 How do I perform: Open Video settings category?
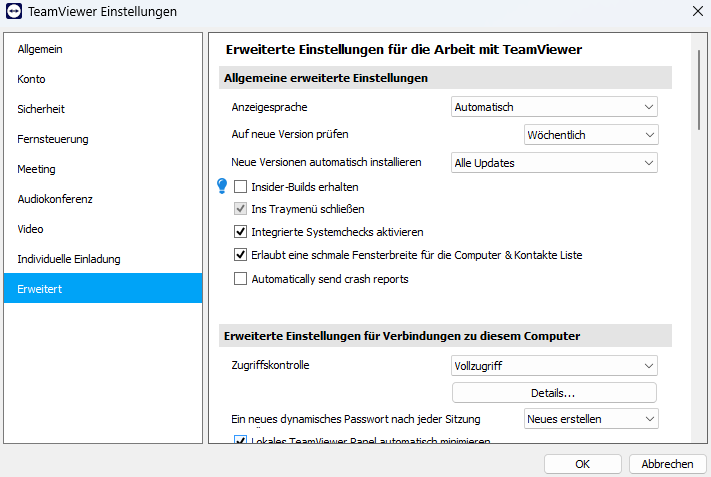103,229
